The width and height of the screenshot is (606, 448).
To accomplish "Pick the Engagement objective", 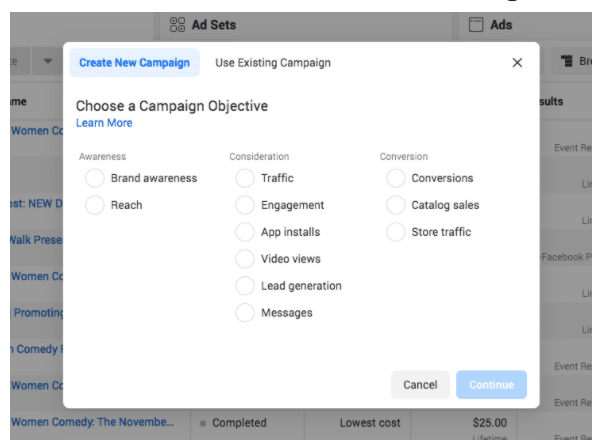I will [x=245, y=205].
